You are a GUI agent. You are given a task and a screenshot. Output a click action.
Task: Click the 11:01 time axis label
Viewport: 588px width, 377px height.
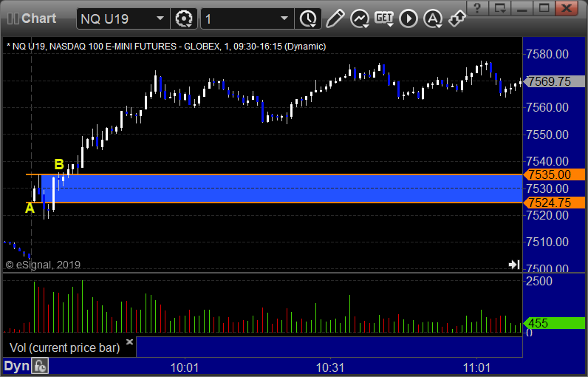[476, 367]
